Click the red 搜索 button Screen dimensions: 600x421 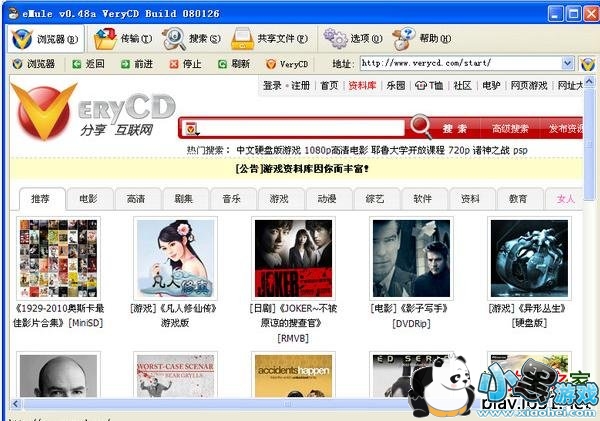(455, 129)
